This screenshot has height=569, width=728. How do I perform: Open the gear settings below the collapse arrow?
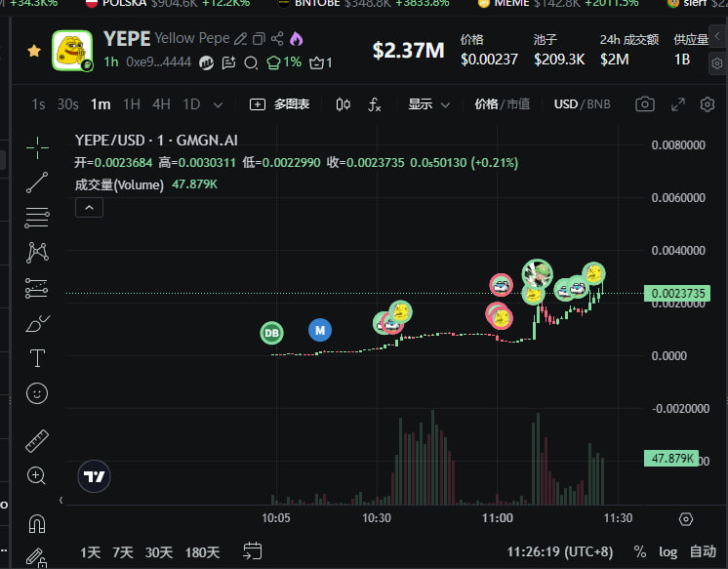[x=717, y=62]
